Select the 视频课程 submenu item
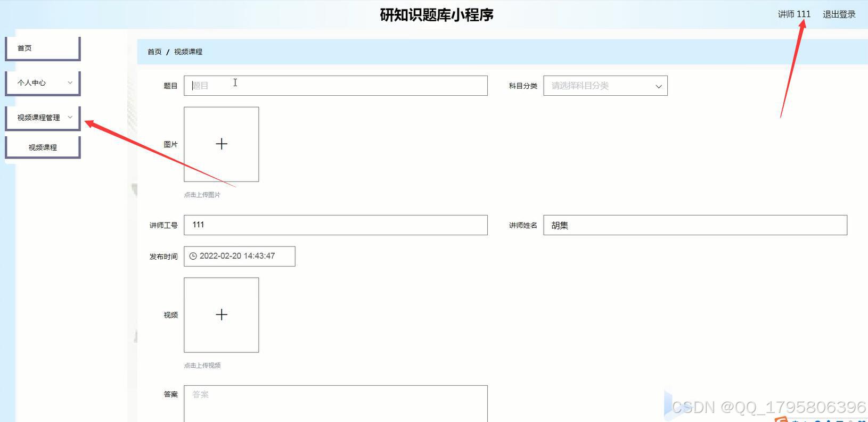The height and width of the screenshot is (422, 868). 43,147
